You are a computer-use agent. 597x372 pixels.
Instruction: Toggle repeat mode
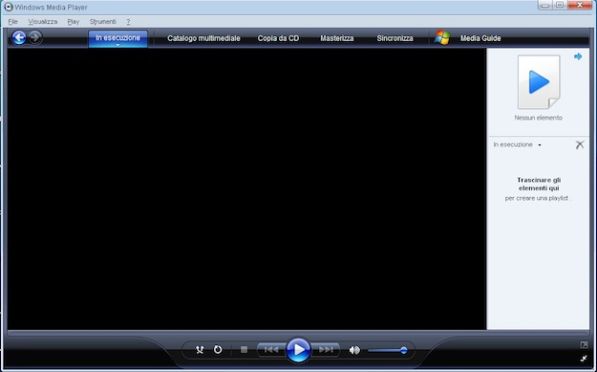(x=218, y=350)
